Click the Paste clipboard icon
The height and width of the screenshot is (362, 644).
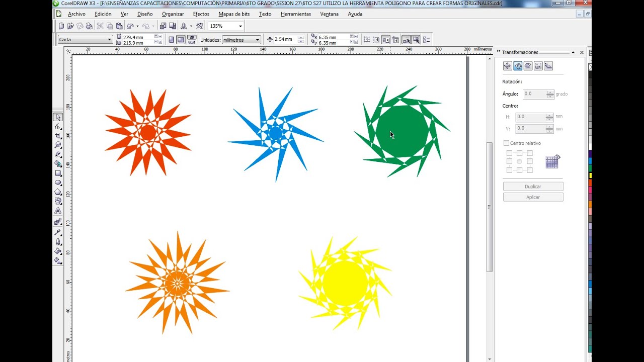coord(119,26)
